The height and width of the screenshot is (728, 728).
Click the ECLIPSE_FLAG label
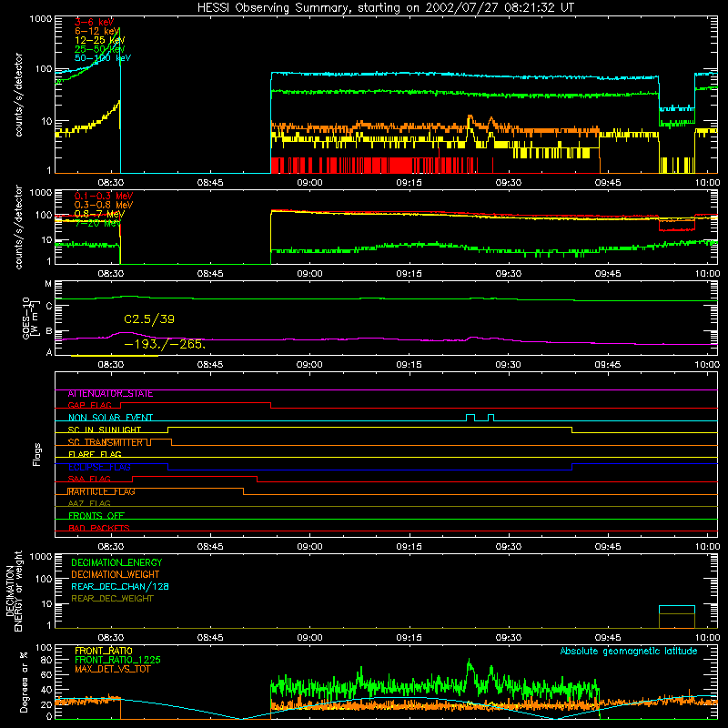[x=99, y=467]
